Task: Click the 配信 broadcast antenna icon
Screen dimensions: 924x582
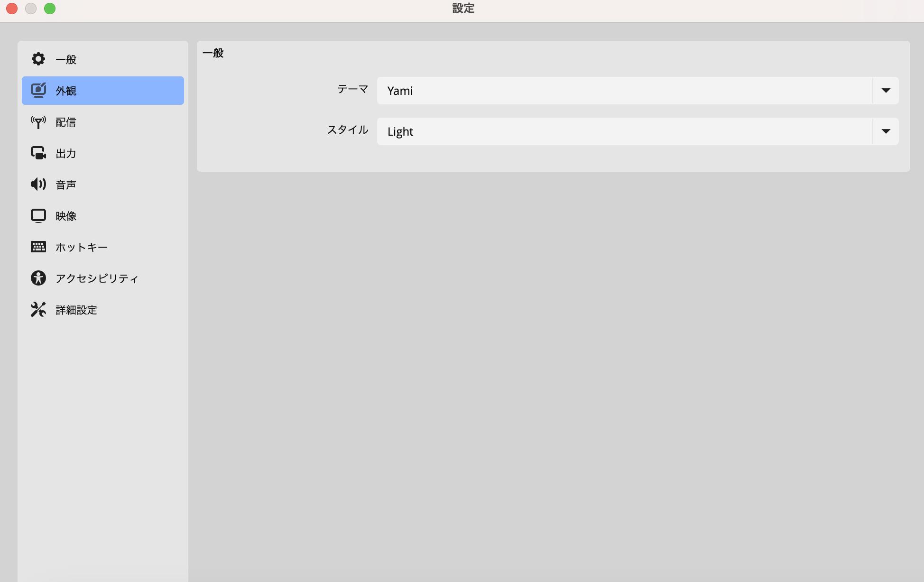Action: (x=38, y=122)
